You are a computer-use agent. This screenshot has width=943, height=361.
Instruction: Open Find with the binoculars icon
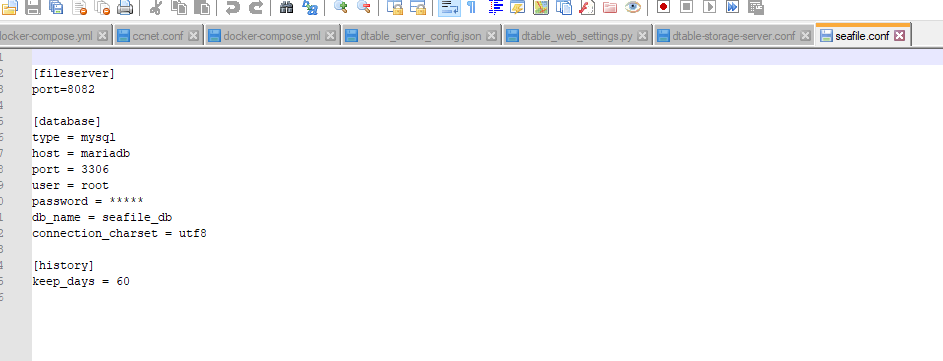(286, 7)
